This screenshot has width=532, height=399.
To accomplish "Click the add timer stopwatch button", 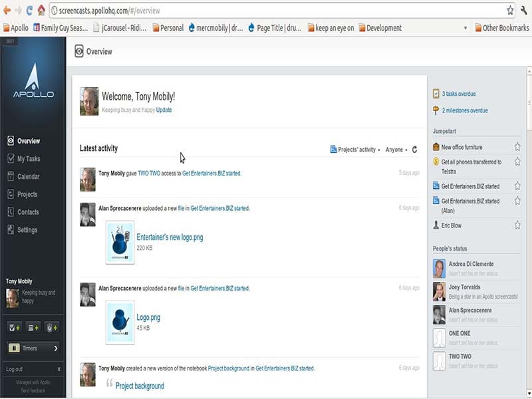I will 51,327.
